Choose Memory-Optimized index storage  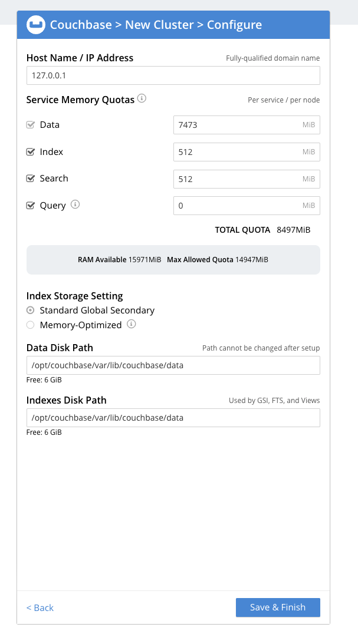tap(30, 324)
